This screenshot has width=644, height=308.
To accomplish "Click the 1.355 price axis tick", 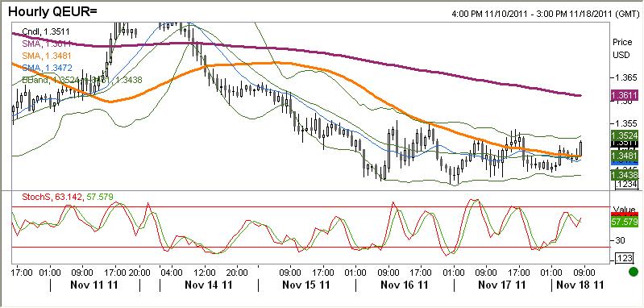I will (625, 123).
